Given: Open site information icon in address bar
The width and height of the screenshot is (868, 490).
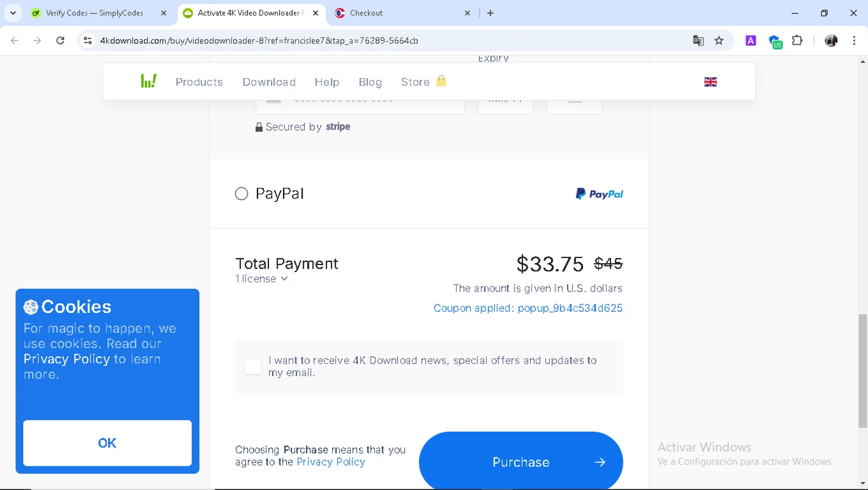Looking at the screenshot, I should pyautogui.click(x=87, y=40).
